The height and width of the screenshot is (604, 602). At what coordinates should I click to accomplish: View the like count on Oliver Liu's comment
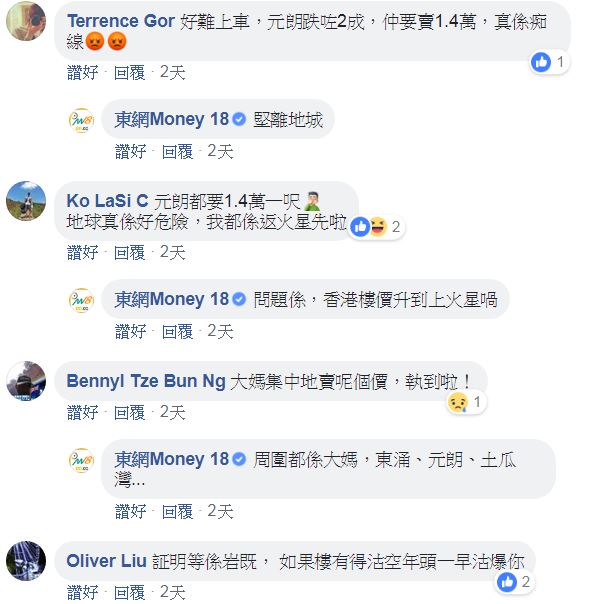point(514,582)
